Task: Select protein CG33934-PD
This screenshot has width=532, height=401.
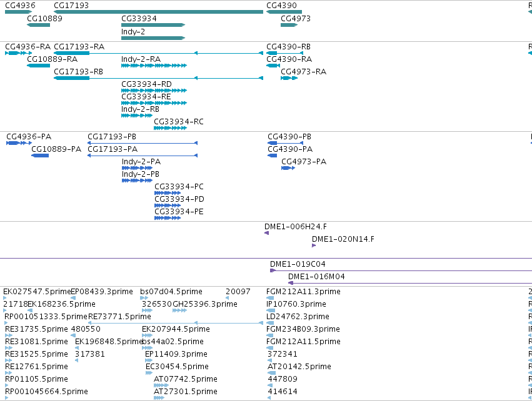Action: tap(179, 199)
